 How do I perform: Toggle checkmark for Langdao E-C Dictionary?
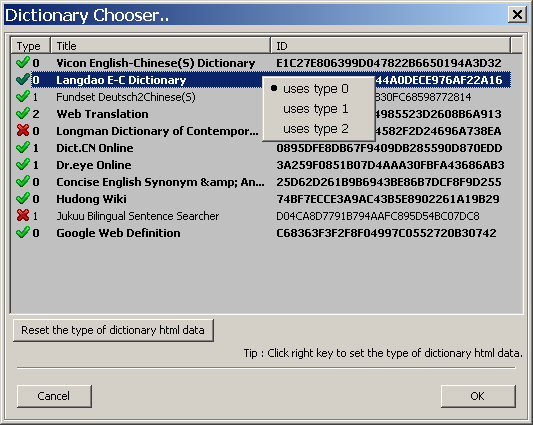(x=23, y=80)
